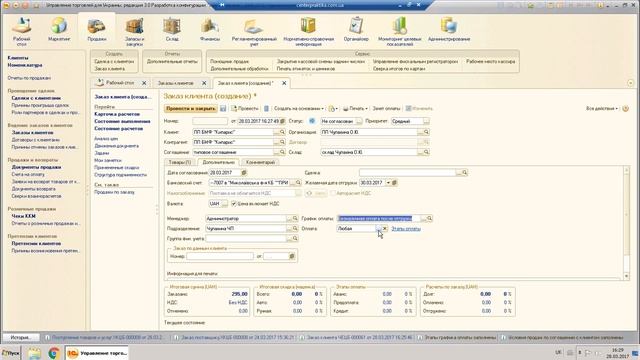
Task: Open the Склад section
Action: pos(172,29)
